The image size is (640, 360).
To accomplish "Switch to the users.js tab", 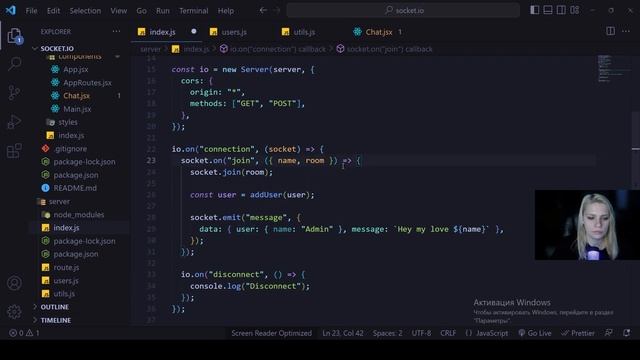I will click(x=234, y=32).
